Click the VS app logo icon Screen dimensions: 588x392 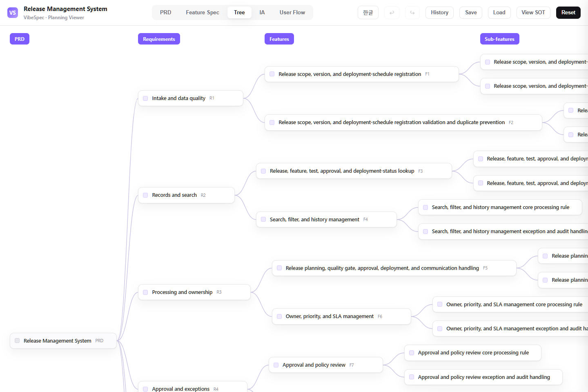pos(13,13)
